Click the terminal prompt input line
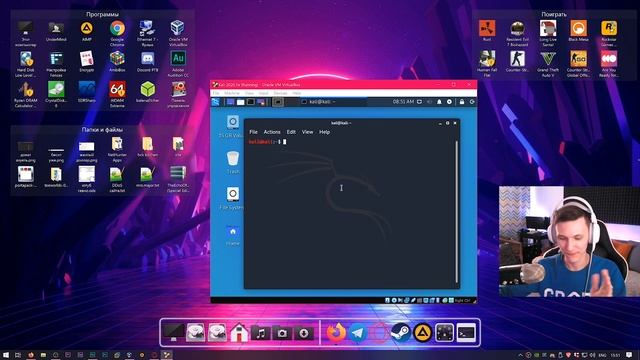640x360 pixels. click(x=351, y=142)
